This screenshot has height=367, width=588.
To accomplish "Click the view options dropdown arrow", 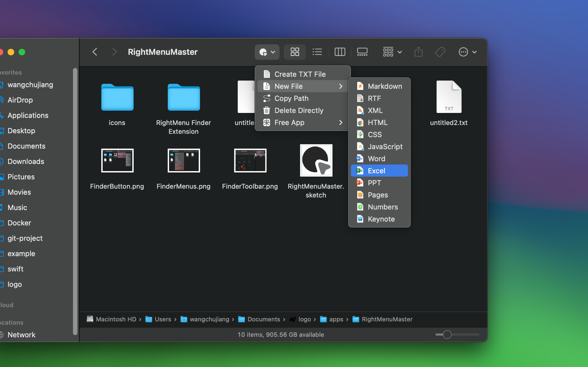I will [x=400, y=52].
